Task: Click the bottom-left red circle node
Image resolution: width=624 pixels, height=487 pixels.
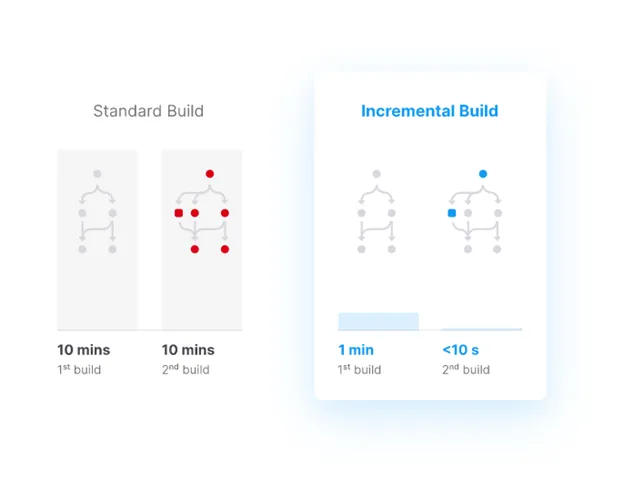Action: click(x=195, y=249)
